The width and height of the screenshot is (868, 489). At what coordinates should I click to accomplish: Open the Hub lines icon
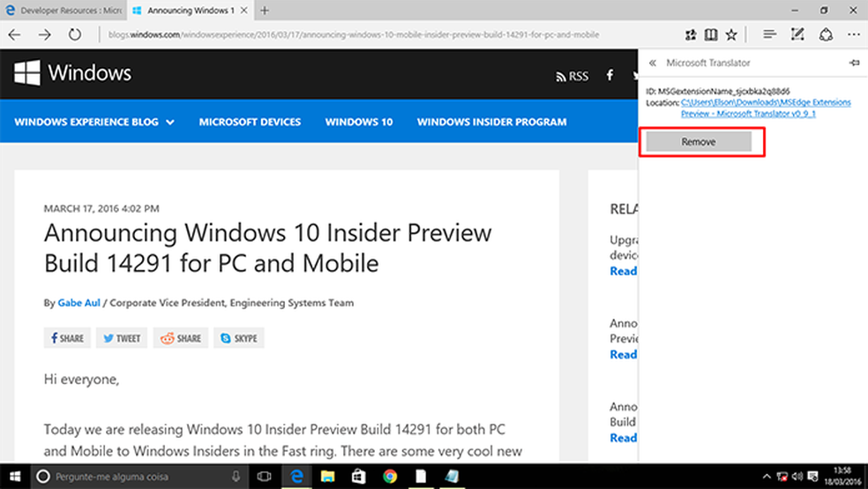tap(769, 35)
